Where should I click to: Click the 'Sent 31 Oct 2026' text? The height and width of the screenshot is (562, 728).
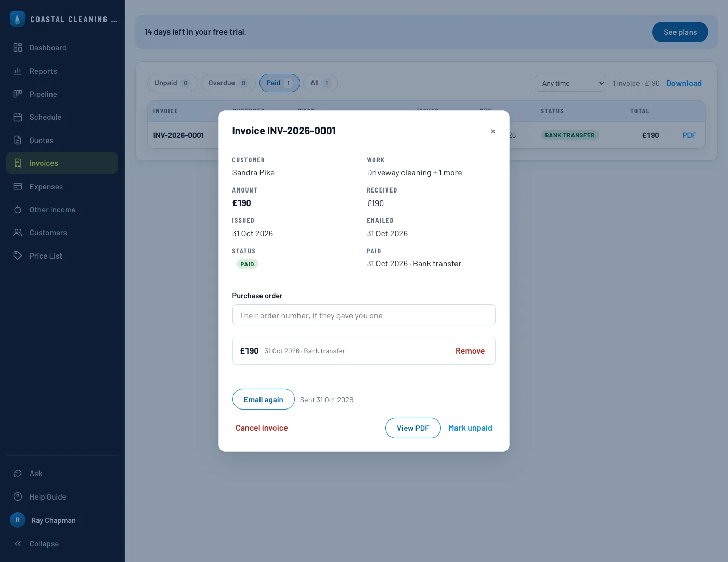point(327,400)
